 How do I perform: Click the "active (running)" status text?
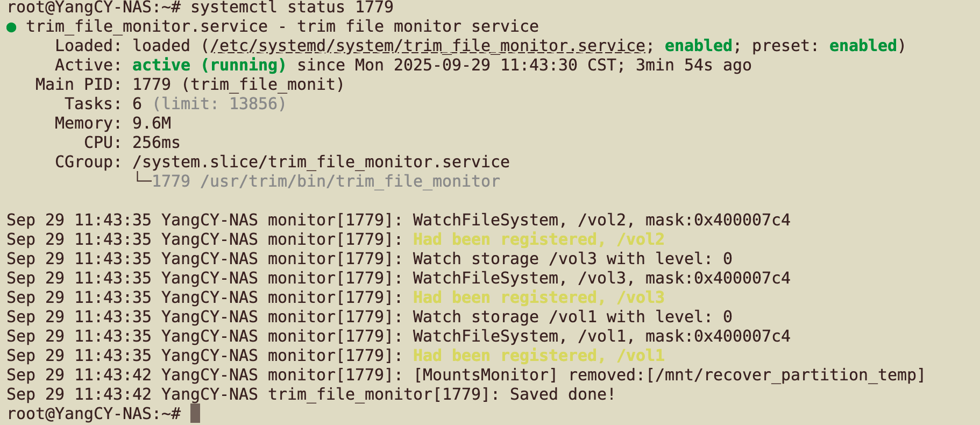pos(209,66)
